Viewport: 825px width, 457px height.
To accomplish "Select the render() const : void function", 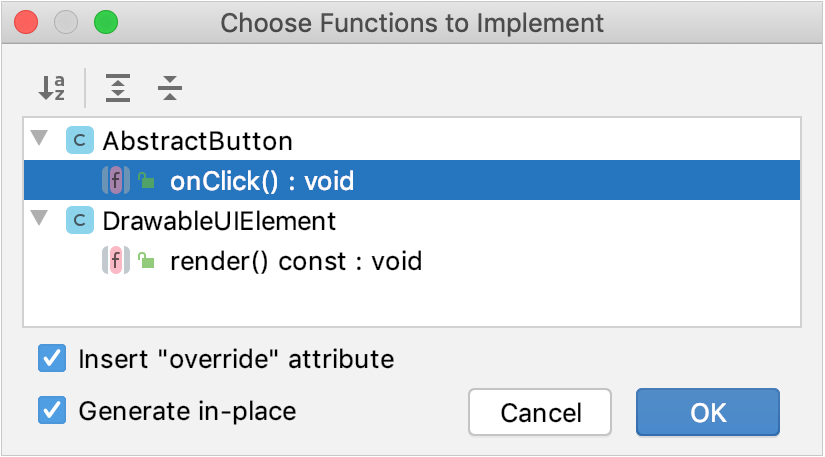I will pyautogui.click(x=296, y=262).
